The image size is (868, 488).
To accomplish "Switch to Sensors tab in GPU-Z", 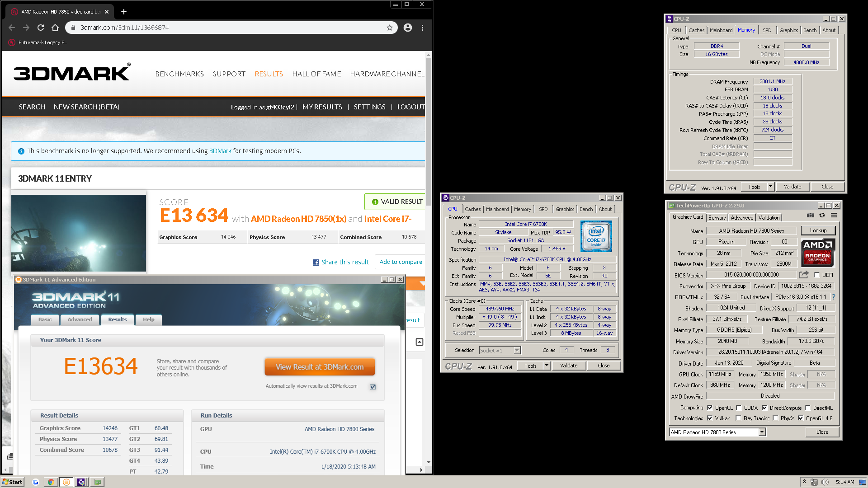I will (x=717, y=217).
